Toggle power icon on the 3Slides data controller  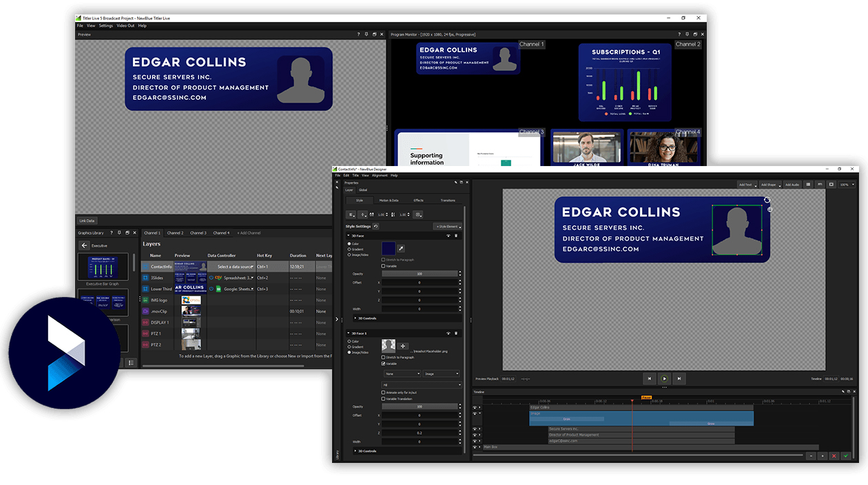[211, 278]
